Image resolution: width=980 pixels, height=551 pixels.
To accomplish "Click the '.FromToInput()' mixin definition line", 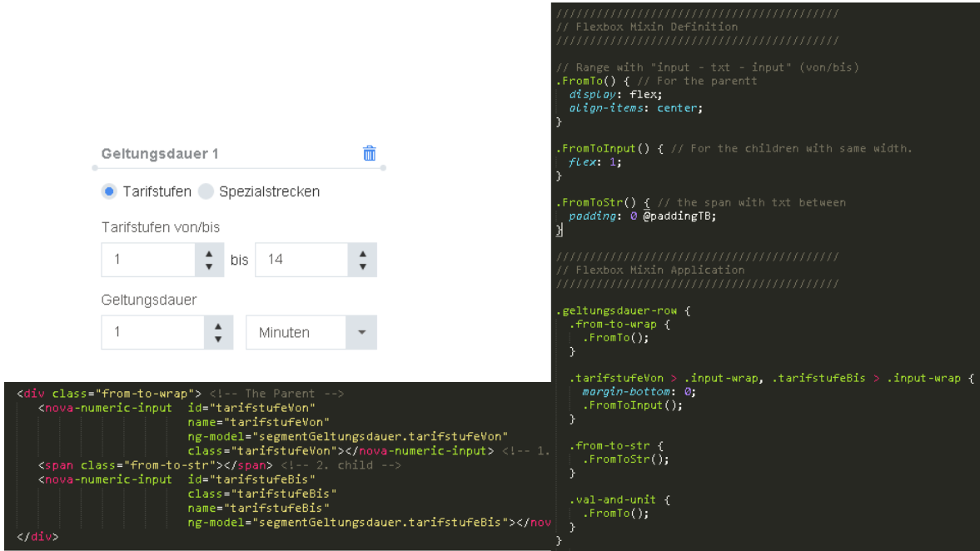I will click(x=734, y=148).
